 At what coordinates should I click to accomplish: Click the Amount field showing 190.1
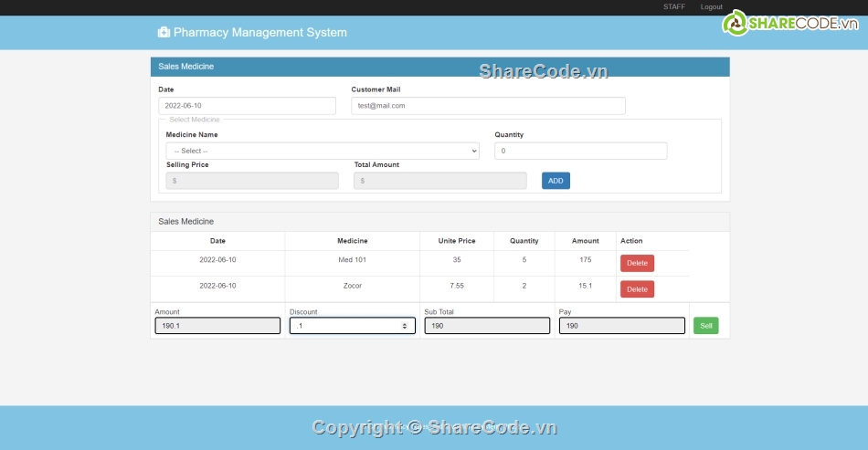click(217, 326)
